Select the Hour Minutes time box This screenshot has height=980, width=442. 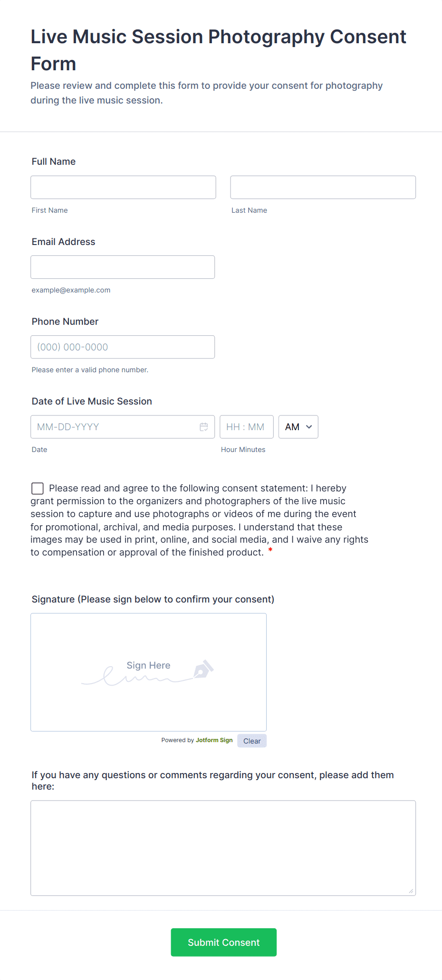[x=247, y=427]
